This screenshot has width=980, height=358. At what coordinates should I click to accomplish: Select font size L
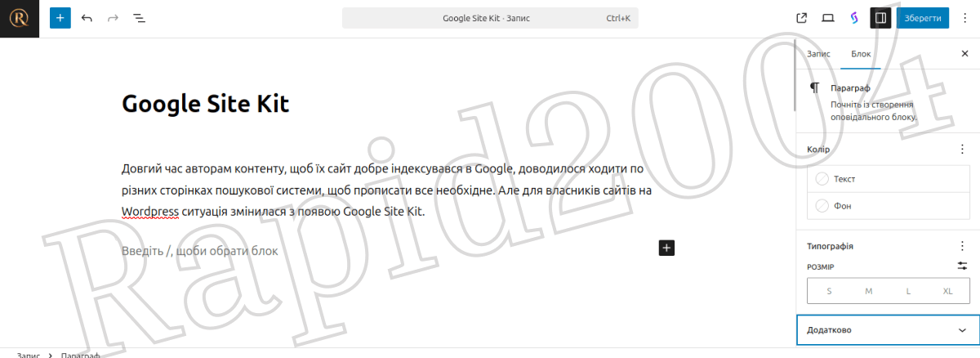pos(908,291)
